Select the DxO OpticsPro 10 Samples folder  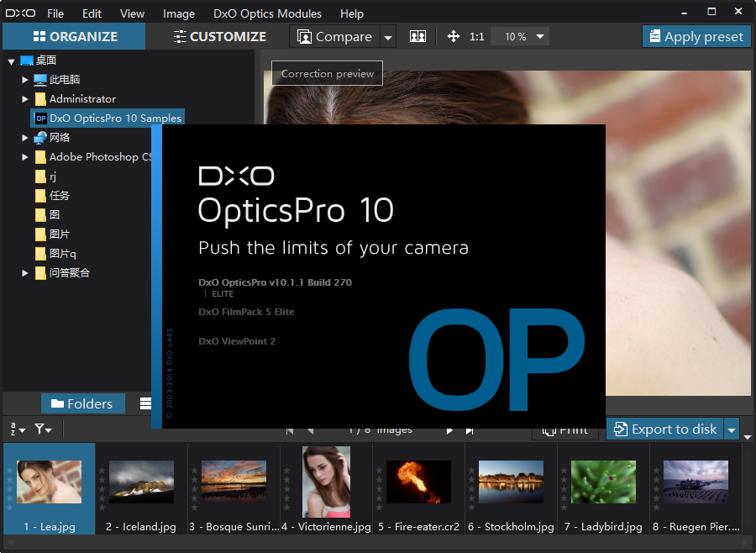click(x=108, y=118)
